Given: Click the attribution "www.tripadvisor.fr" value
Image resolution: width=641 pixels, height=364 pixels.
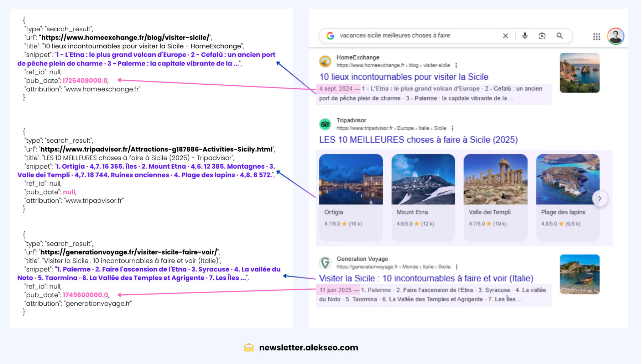Looking at the screenshot, I should pyautogui.click(x=94, y=201).
